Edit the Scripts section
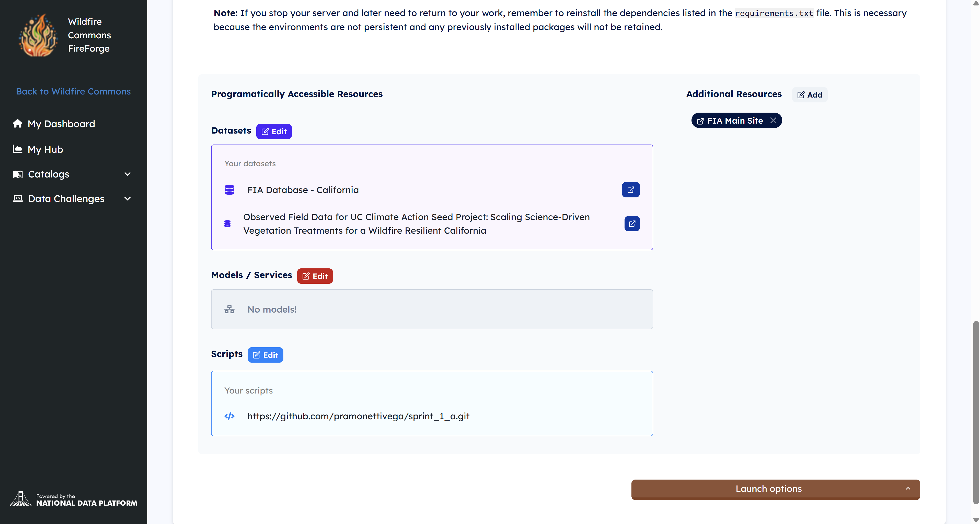980x524 pixels. tap(265, 355)
